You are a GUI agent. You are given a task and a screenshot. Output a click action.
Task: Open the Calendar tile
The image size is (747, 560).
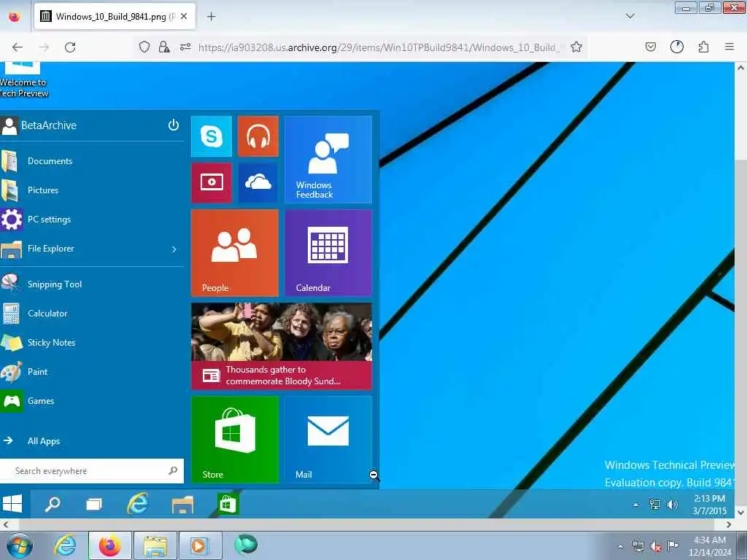click(x=328, y=253)
